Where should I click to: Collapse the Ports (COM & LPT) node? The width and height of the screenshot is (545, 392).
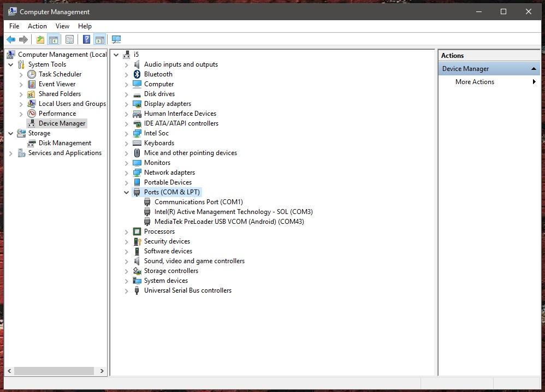click(x=127, y=192)
